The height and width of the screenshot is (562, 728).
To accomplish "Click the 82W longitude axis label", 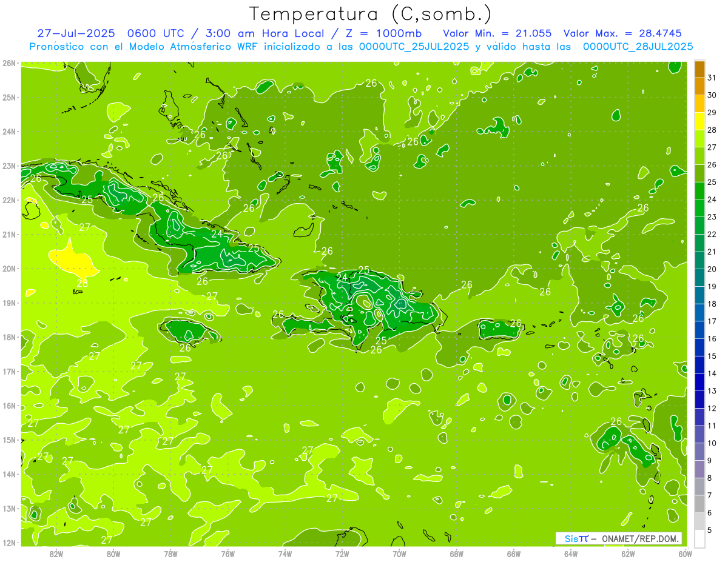I will (56, 554).
